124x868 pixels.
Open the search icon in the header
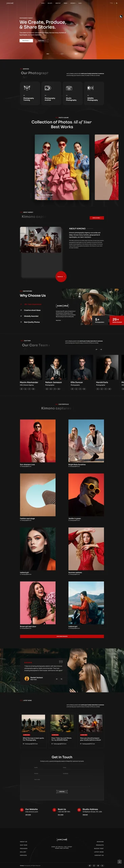(117, 3)
